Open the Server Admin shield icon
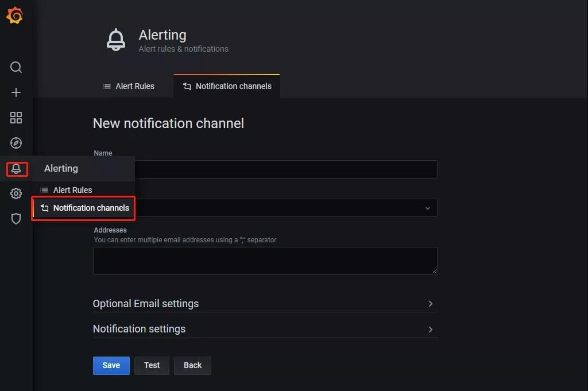This screenshot has width=588, height=391. [16, 219]
